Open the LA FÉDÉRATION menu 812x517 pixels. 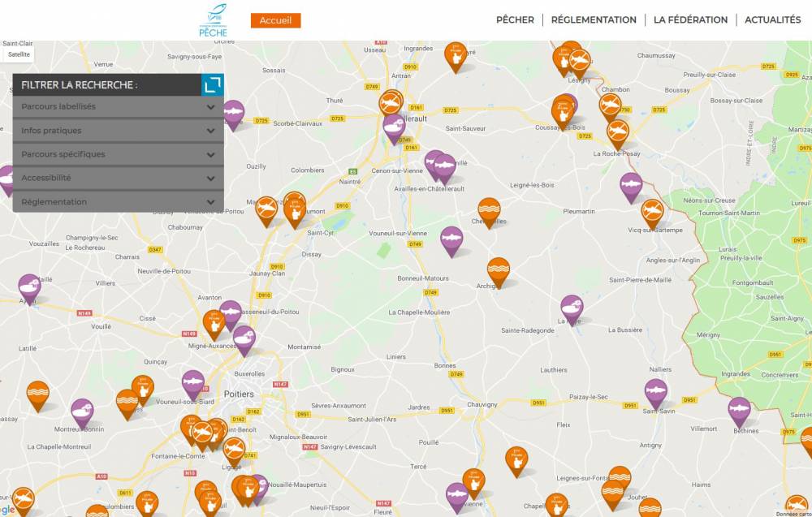(x=690, y=19)
